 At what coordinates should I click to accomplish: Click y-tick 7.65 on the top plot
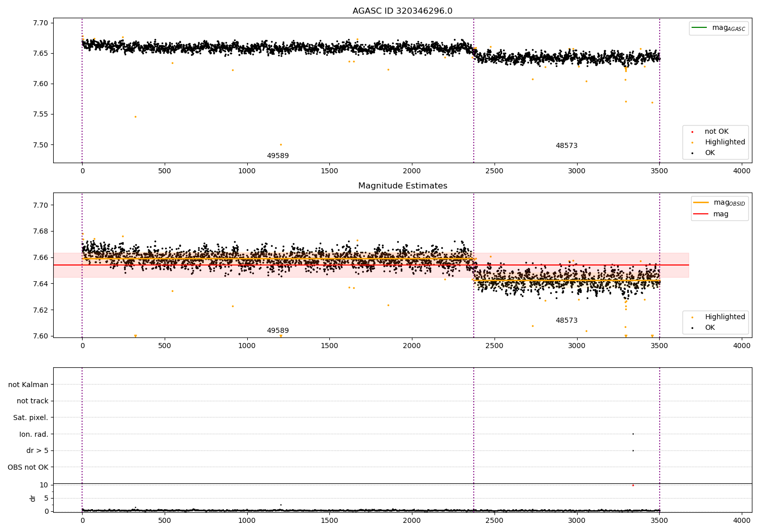(x=41, y=53)
